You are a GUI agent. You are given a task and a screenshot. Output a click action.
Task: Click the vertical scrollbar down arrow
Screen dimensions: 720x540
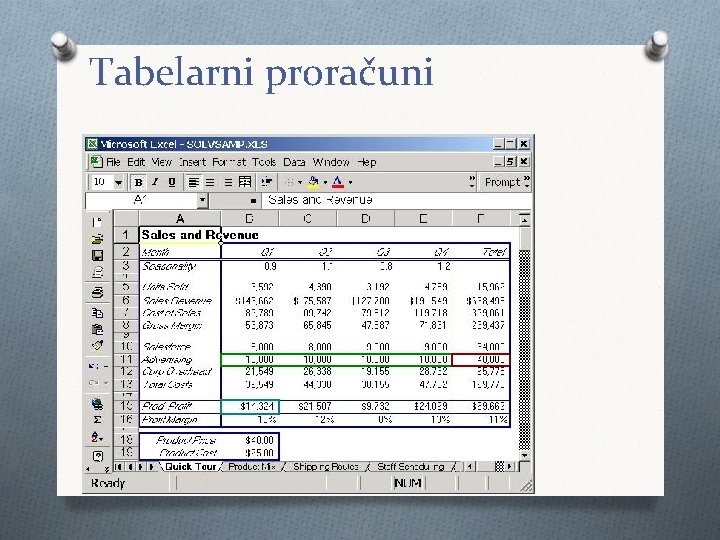[524, 456]
